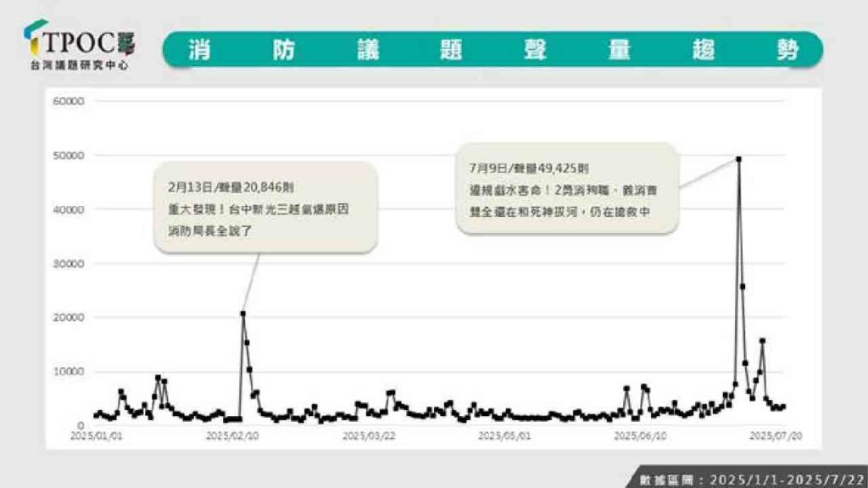Click the green 消防議題聲量趨勢 title banner
This screenshot has width=868, height=488.
pos(492,50)
